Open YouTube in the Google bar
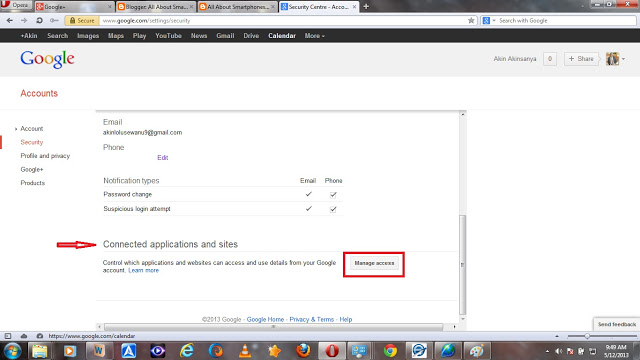 pyautogui.click(x=168, y=36)
